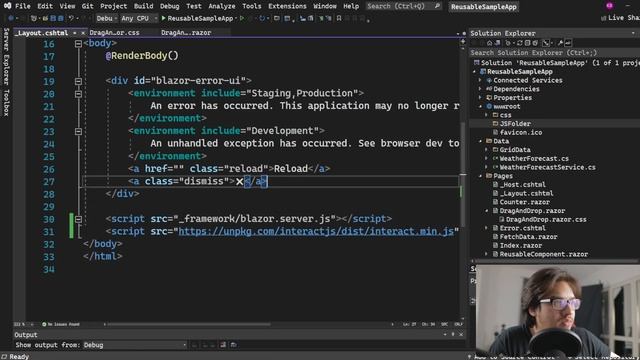Select the JSFolder folder

coord(515,124)
